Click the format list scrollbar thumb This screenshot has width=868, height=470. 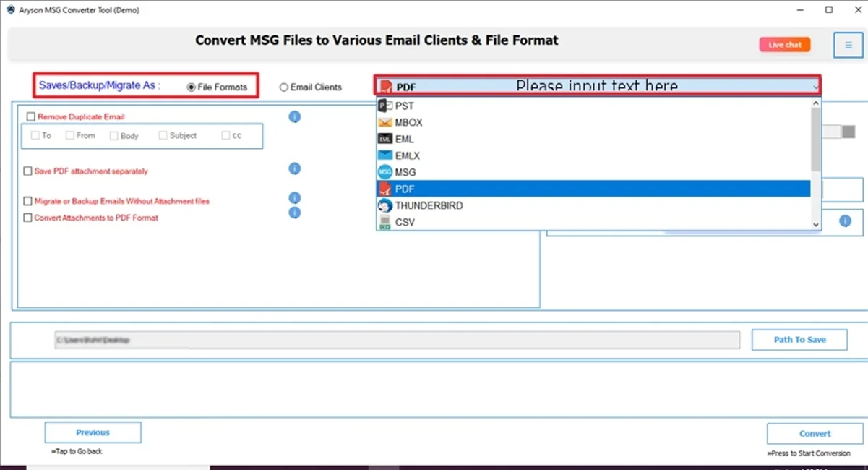point(816,140)
